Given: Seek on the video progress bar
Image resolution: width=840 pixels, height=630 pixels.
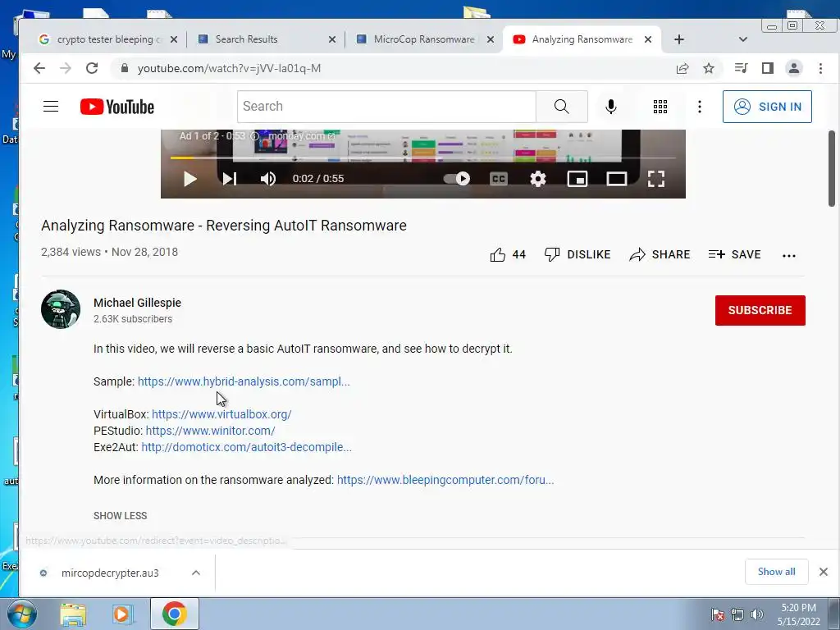Looking at the screenshot, I should [x=422, y=158].
